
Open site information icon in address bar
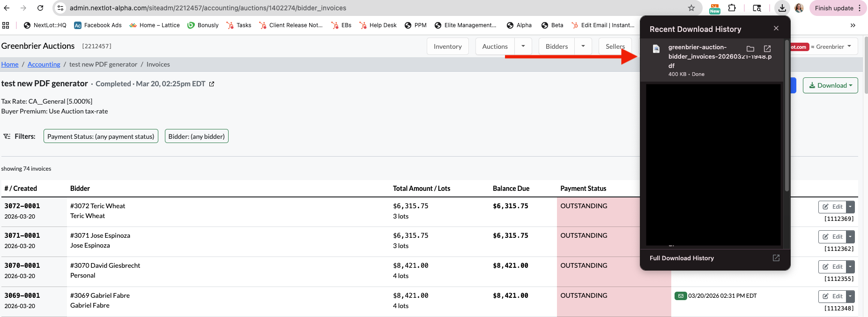[x=60, y=8]
